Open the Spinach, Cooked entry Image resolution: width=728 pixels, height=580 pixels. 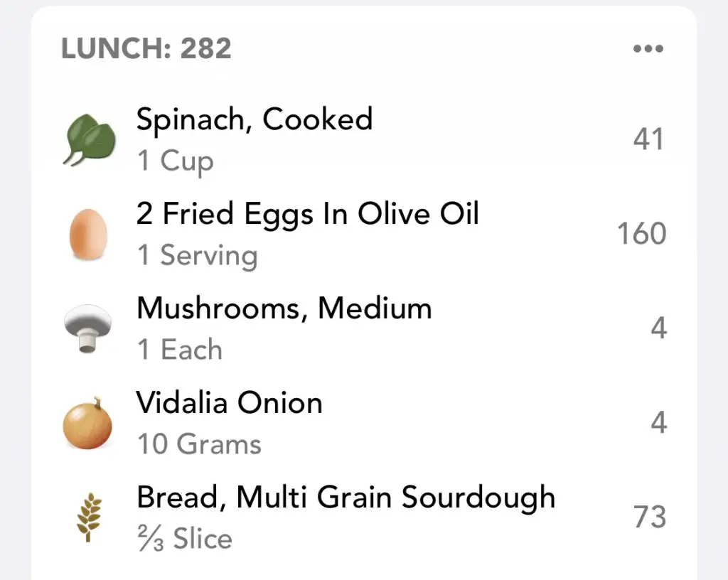(254, 119)
